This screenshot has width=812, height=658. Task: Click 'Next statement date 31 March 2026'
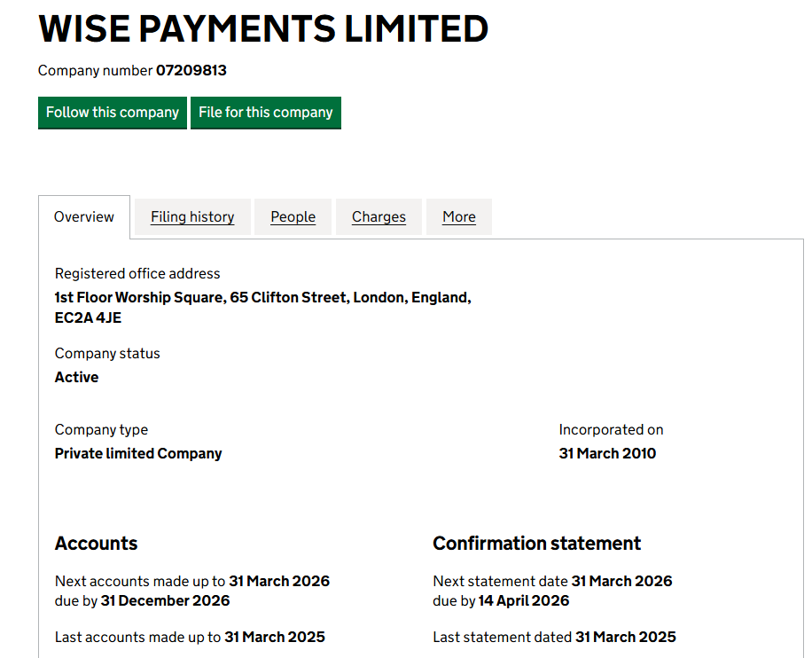coord(552,582)
